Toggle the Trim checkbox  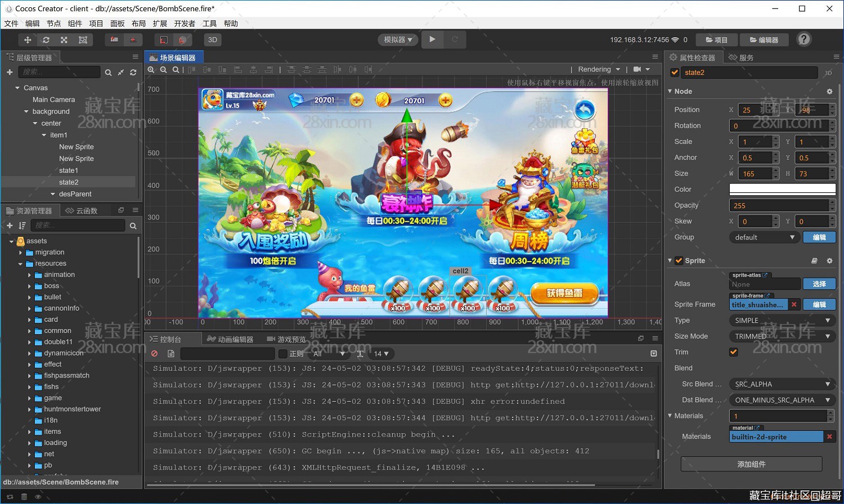(x=733, y=352)
